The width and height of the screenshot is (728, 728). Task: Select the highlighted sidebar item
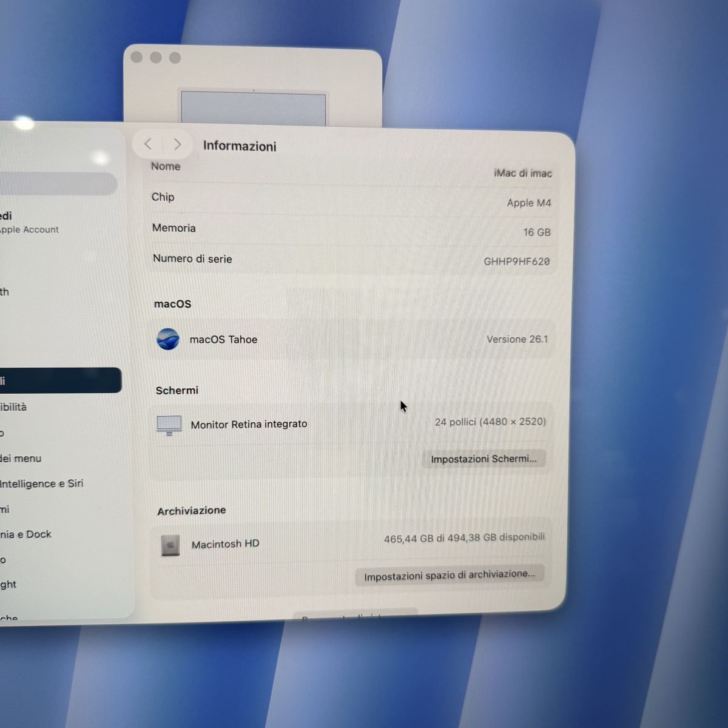tap(61, 380)
